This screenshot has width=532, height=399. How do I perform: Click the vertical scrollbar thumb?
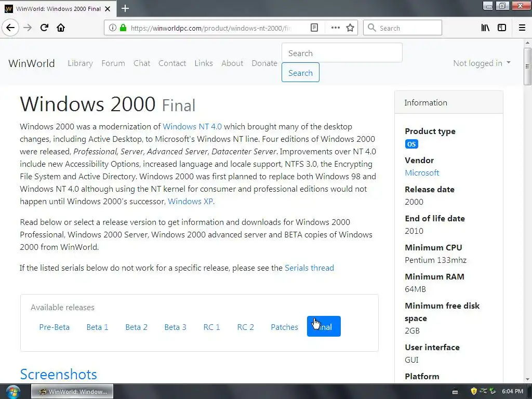click(x=527, y=66)
